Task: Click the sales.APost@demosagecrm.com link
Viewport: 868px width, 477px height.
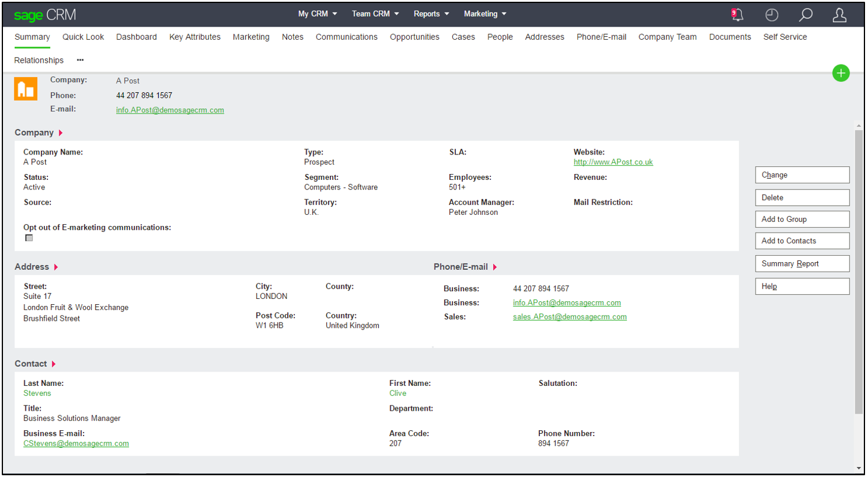Action: coord(570,317)
